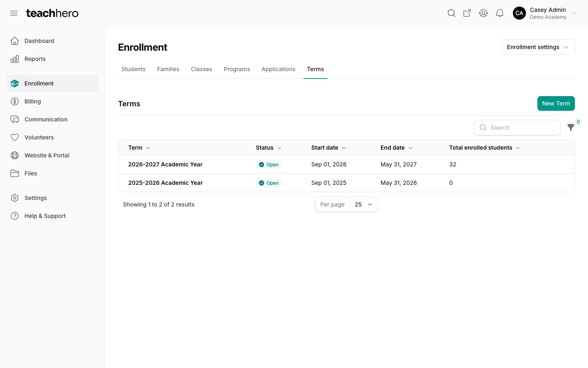Switch to the Programs tab
This screenshot has height=368, width=588.
pos(237,69)
